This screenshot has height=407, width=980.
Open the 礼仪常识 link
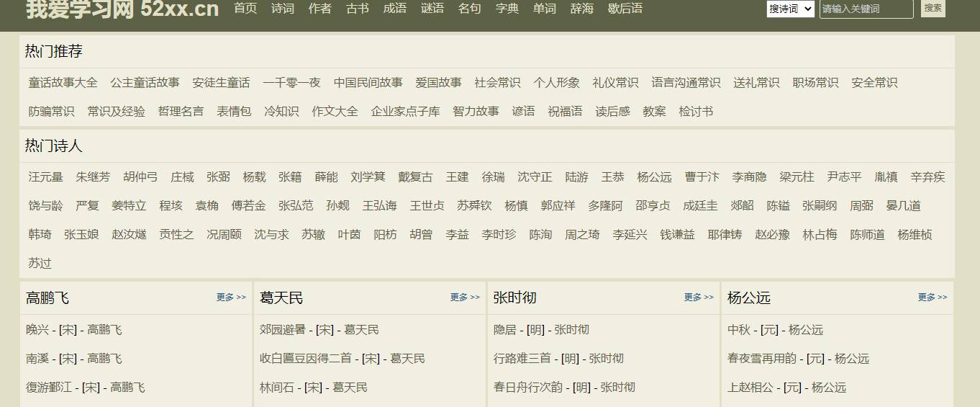coord(616,83)
